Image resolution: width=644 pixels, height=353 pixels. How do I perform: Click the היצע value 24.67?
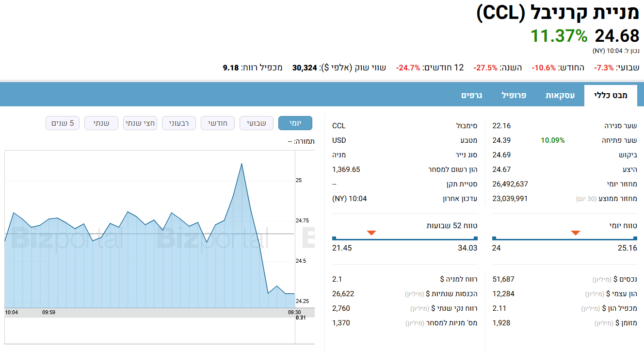click(501, 169)
